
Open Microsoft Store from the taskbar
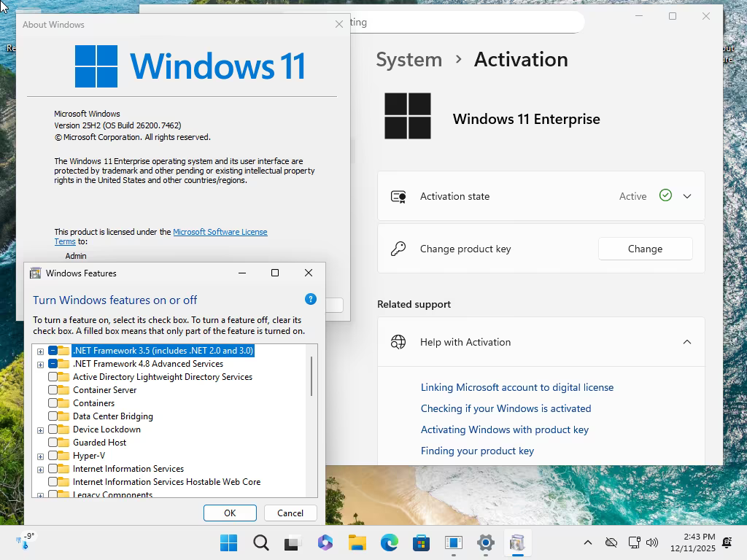421,542
